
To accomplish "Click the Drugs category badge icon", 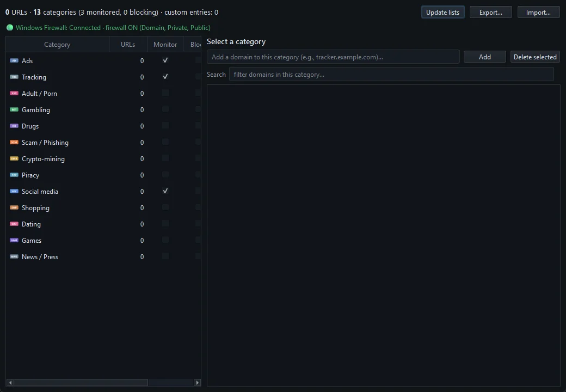I will [14, 126].
